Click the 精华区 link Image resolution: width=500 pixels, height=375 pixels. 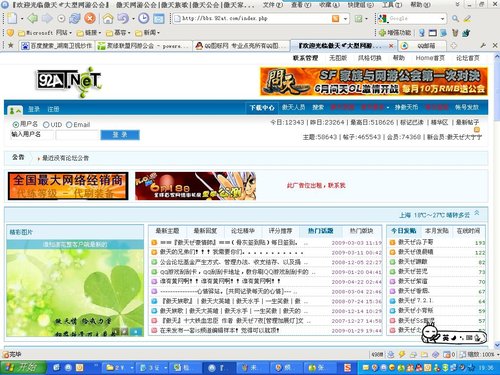click(439, 123)
